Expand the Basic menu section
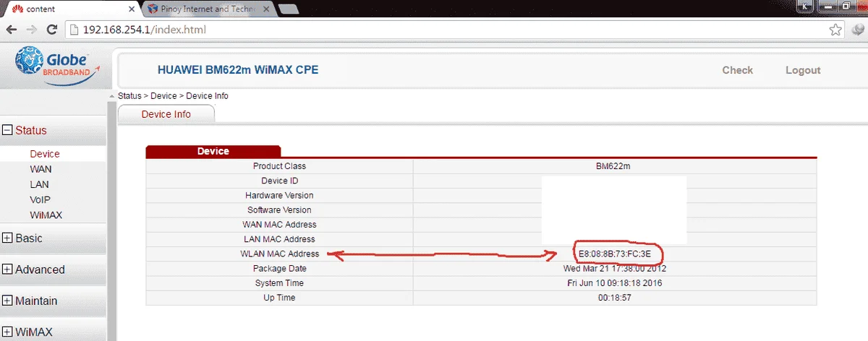This screenshot has height=341, width=868. [8, 238]
